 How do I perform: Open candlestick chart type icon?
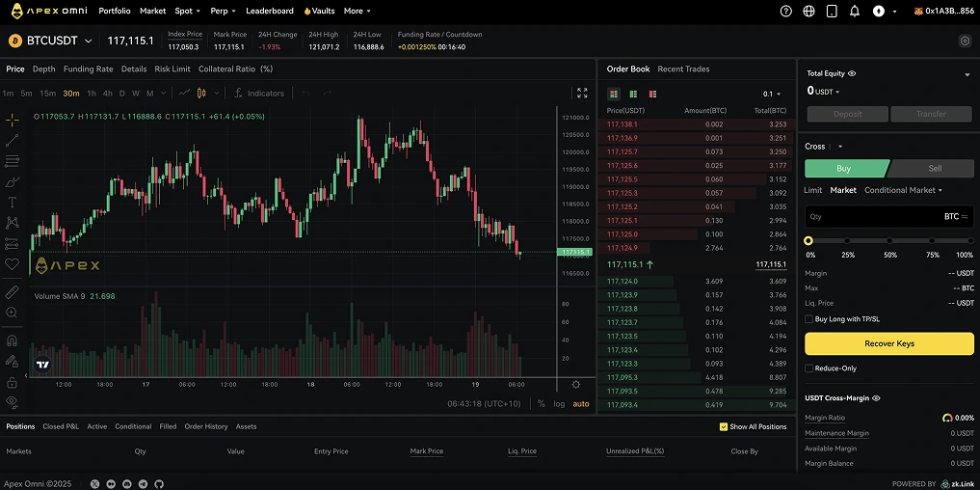(201, 94)
